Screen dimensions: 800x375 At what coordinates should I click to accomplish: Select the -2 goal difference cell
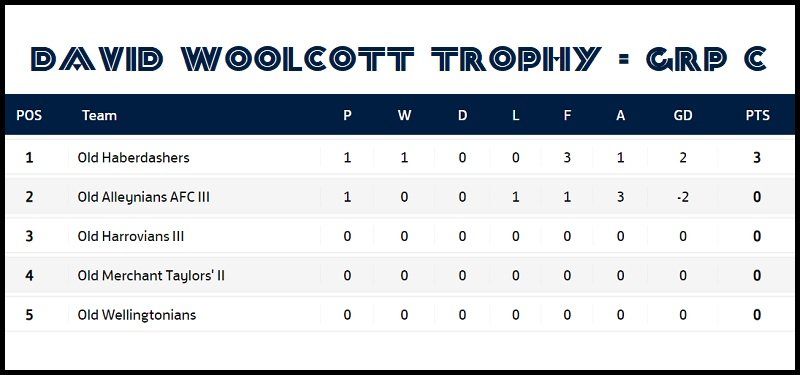(683, 197)
